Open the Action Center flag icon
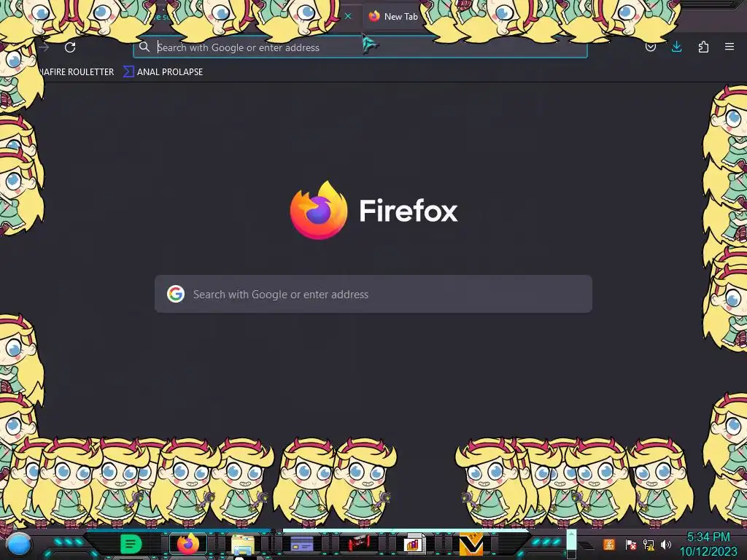Screen dimensions: 747x560 click(x=630, y=544)
